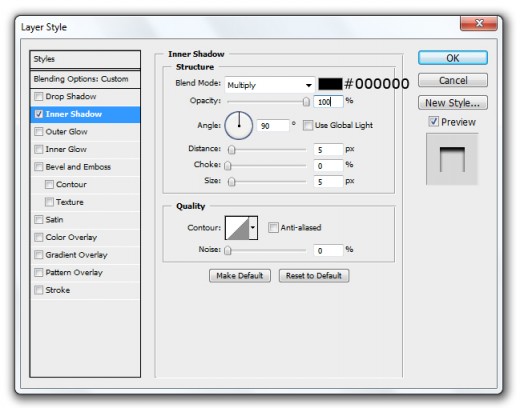The height and width of the screenshot is (408, 520).
Task: Enable the Color Overlay checkbox
Action: (x=39, y=237)
